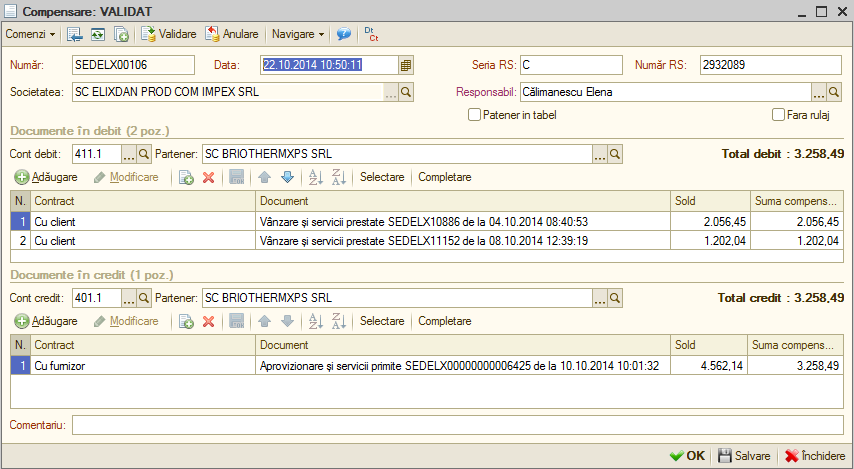This screenshot has height=469, width=854.
Task: Click Adăugare in the debit documents section
Action: click(46, 178)
